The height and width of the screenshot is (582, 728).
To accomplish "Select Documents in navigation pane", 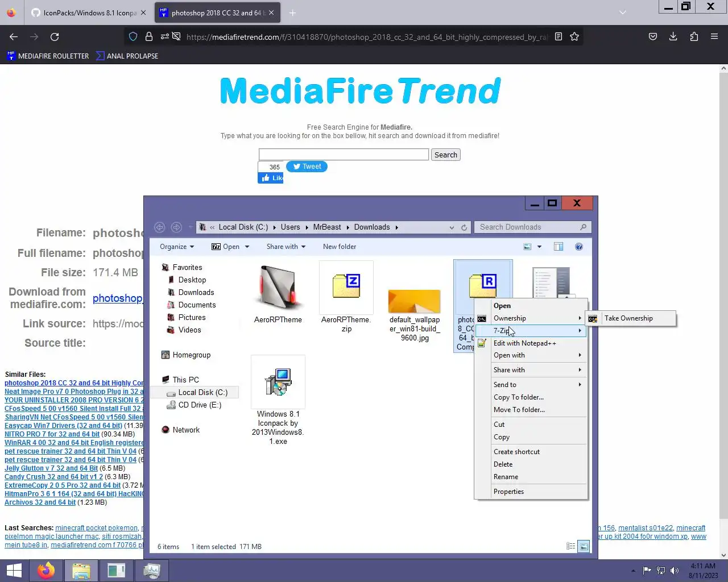I will 197,305.
